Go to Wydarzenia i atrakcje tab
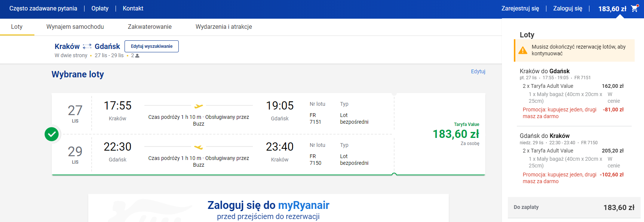Viewport: 644px width, 222px height. click(224, 27)
